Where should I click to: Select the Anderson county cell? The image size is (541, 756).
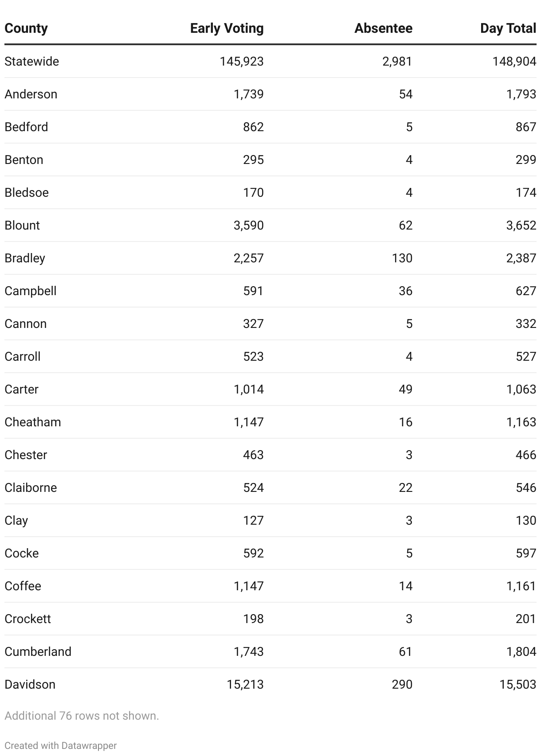tap(31, 94)
